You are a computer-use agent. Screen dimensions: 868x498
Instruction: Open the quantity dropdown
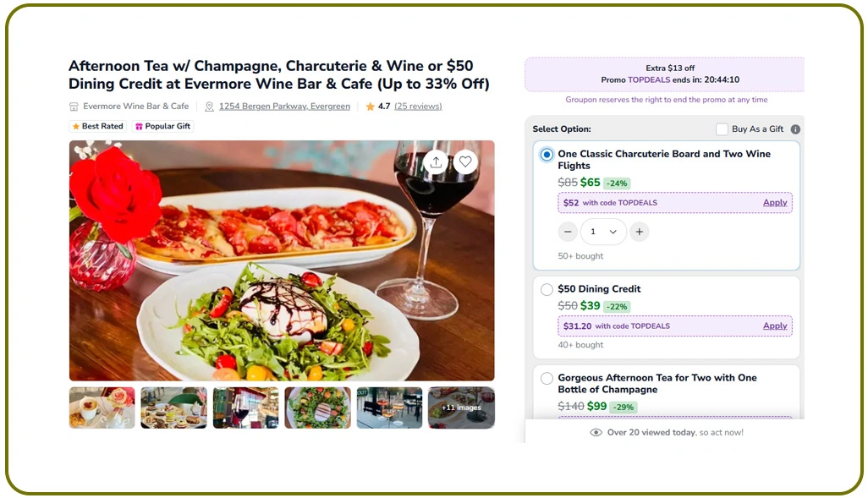point(603,231)
